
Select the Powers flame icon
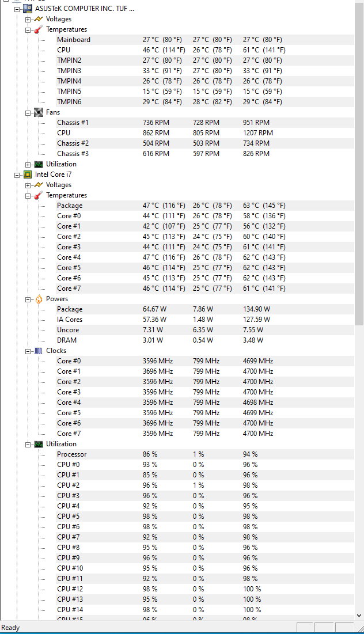click(x=38, y=298)
